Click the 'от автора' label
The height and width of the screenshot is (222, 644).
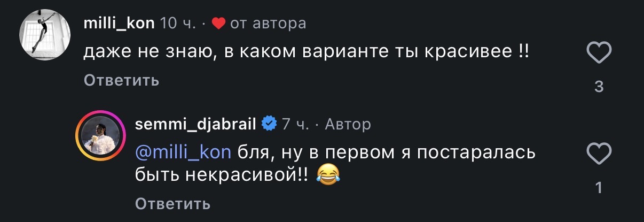click(268, 24)
